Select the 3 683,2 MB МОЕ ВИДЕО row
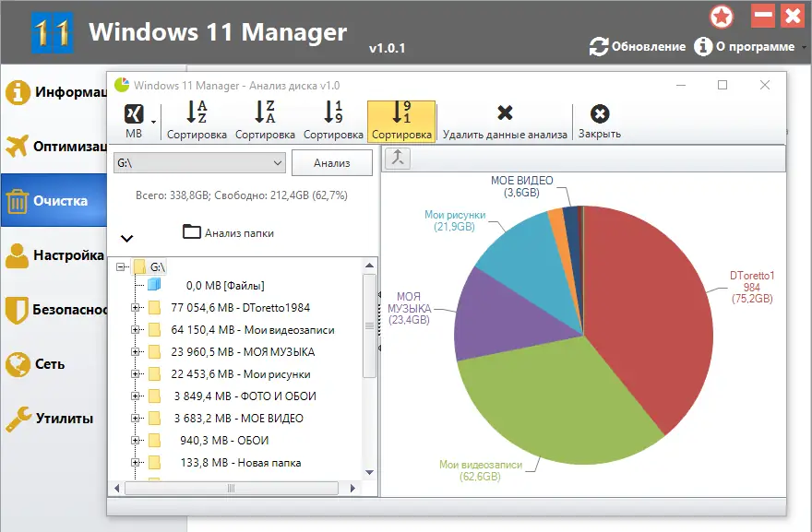Image resolution: width=812 pixels, height=532 pixels. click(239, 419)
